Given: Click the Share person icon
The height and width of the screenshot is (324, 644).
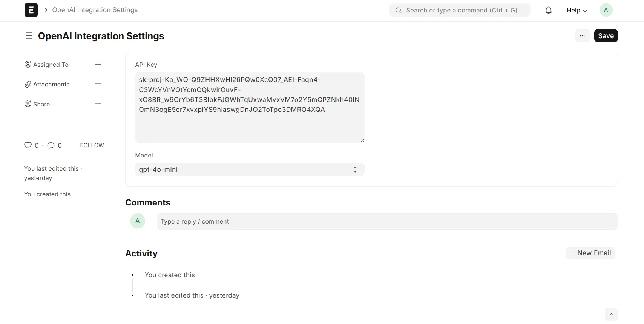Looking at the screenshot, I should 28,104.
